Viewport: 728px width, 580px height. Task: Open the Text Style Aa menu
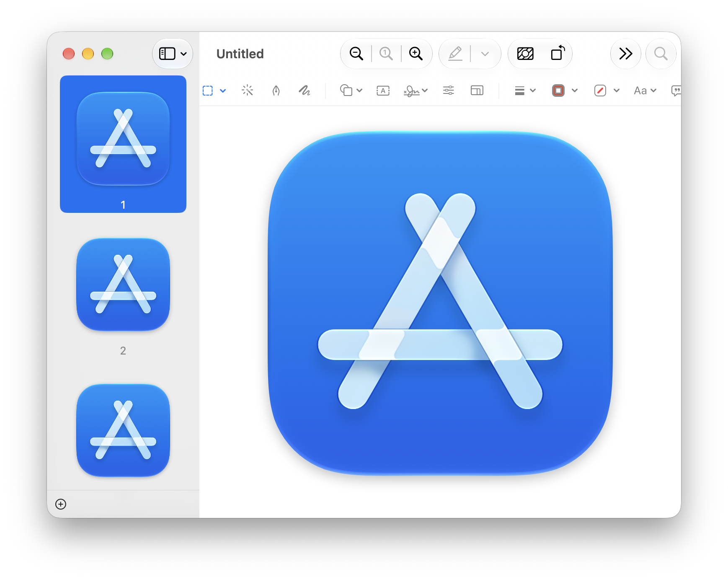pos(645,91)
